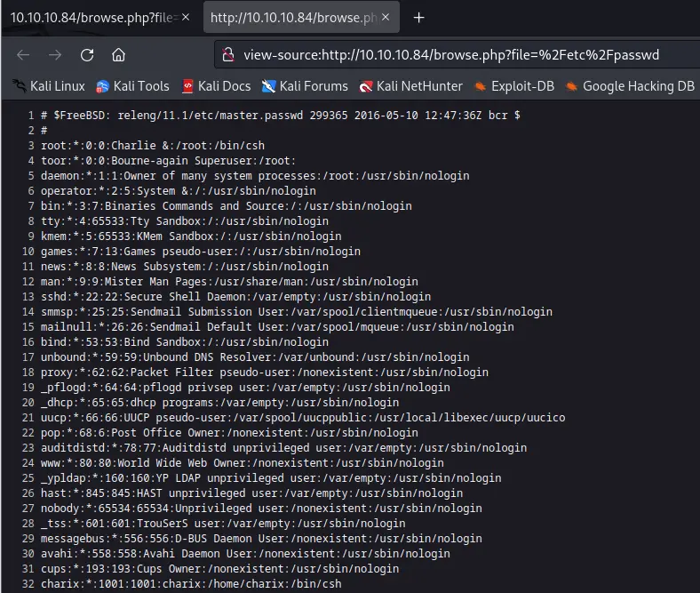Click the auditdistd unprivileged user line
This screenshot has height=593, width=700.
[284, 448]
